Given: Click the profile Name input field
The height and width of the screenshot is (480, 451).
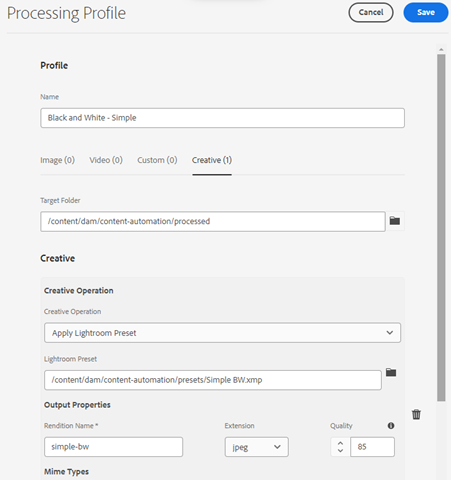Looking at the screenshot, I should click(x=222, y=118).
